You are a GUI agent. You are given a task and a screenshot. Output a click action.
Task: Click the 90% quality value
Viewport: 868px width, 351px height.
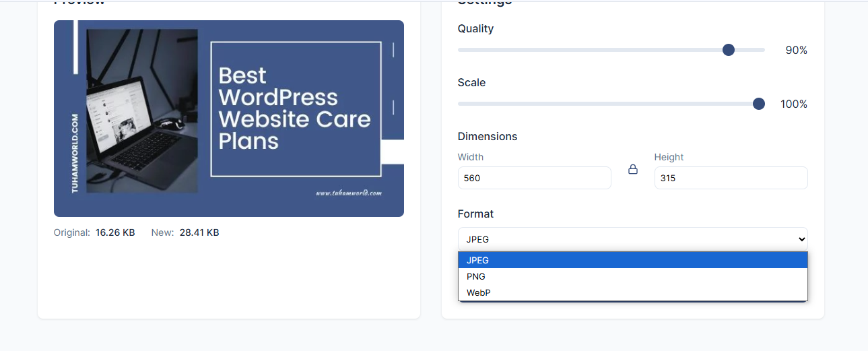click(x=796, y=50)
